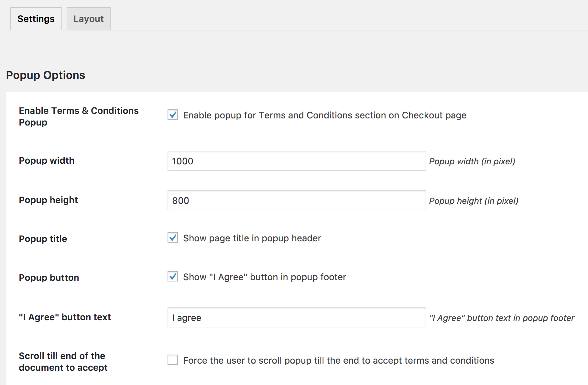This screenshot has height=385, width=588.
Task: Enable Force the user to scroll popup
Action: (x=173, y=360)
